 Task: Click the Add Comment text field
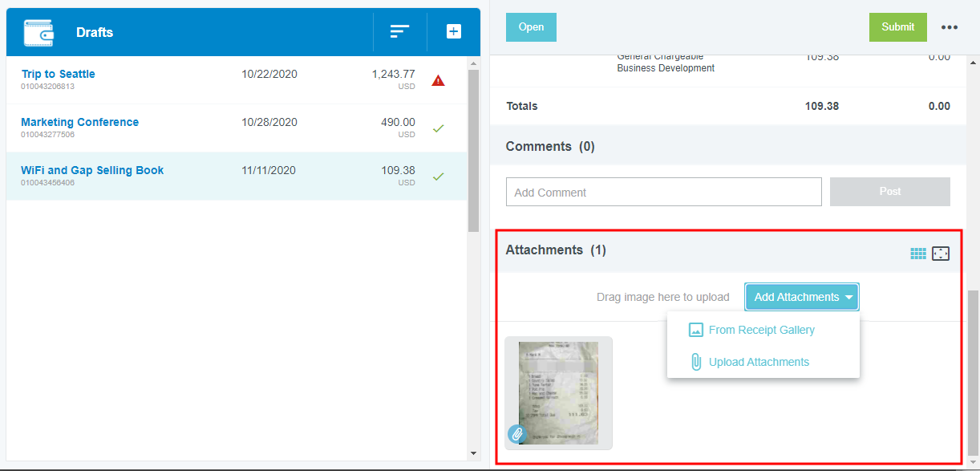[663, 193]
